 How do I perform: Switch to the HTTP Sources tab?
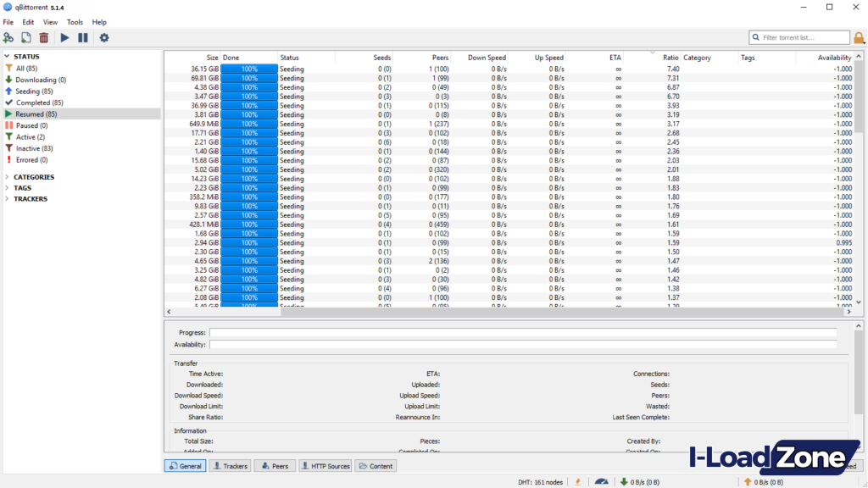[325, 466]
